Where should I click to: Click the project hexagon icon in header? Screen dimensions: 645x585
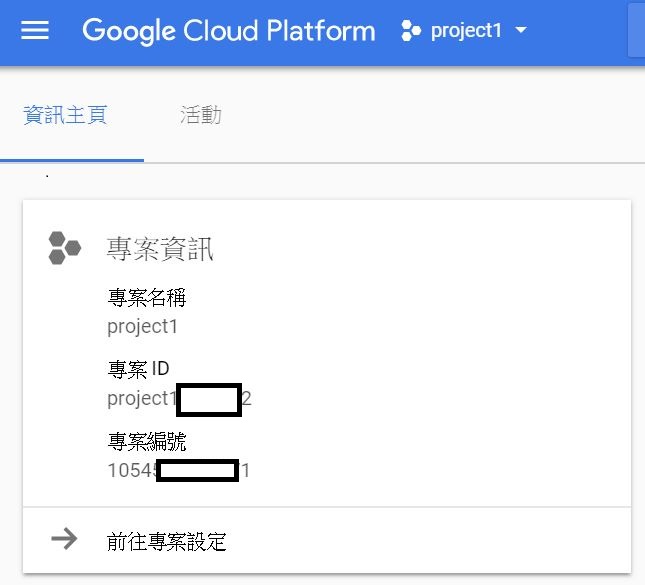[411, 31]
